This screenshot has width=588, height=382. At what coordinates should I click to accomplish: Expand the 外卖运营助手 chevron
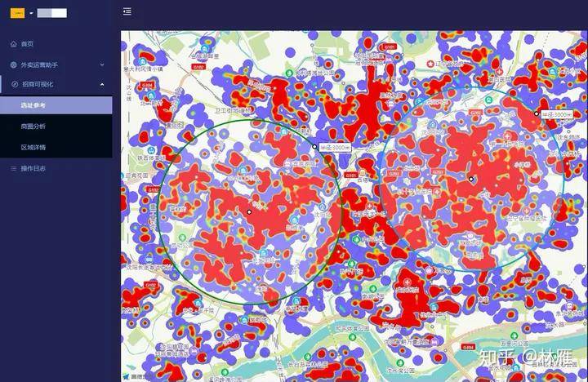tap(102, 64)
